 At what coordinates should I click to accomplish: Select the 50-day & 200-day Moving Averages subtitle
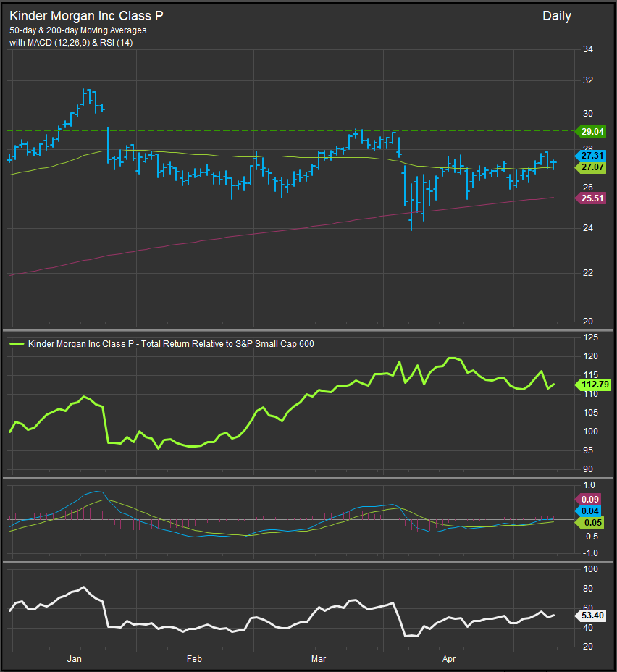(78, 30)
